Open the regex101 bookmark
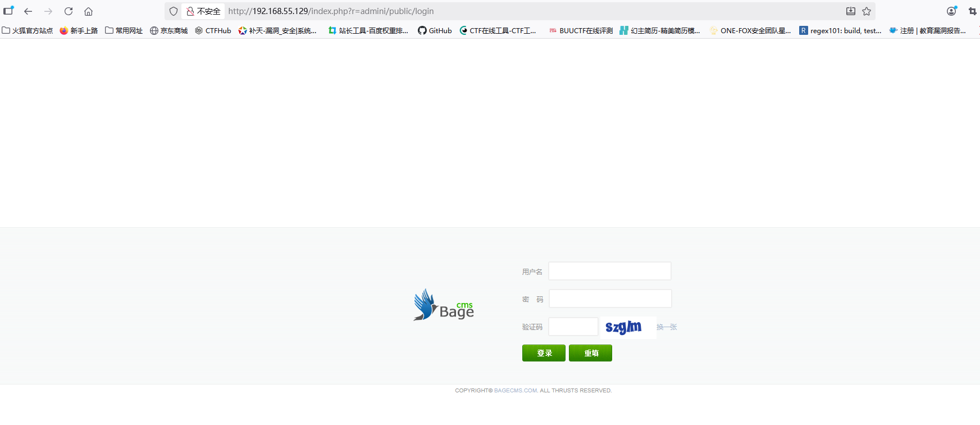The width and height of the screenshot is (980, 425). click(841, 30)
